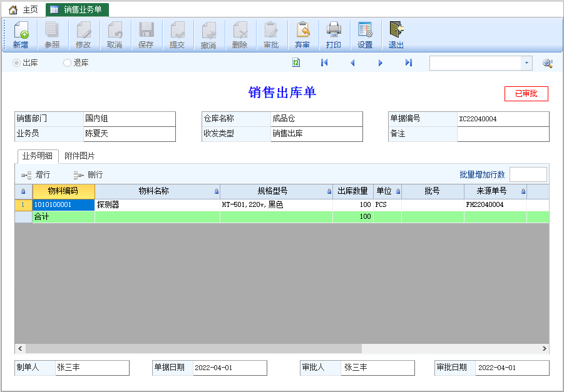Click the 打印 (Print) printer icon
The image size is (564, 392).
point(334,30)
